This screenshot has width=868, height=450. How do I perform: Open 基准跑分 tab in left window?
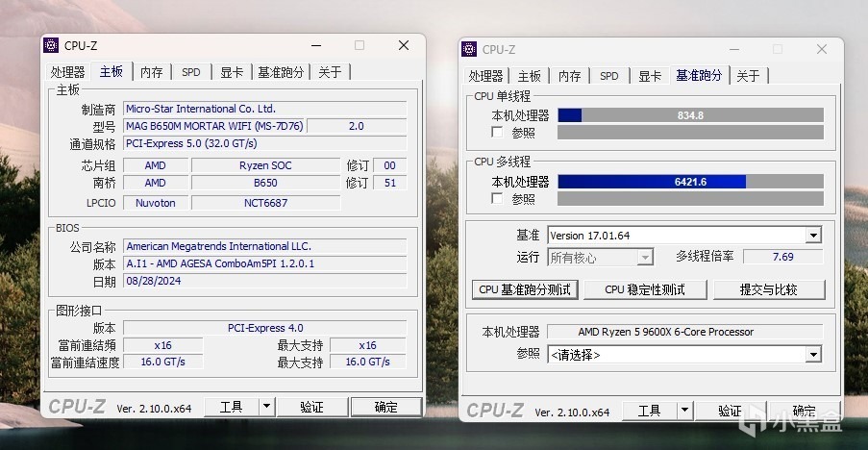point(281,72)
